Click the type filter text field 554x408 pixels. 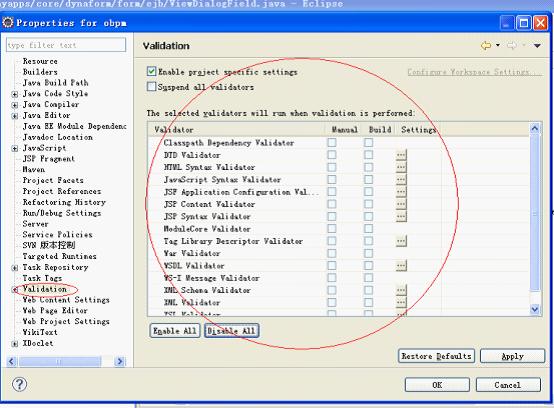66,45
